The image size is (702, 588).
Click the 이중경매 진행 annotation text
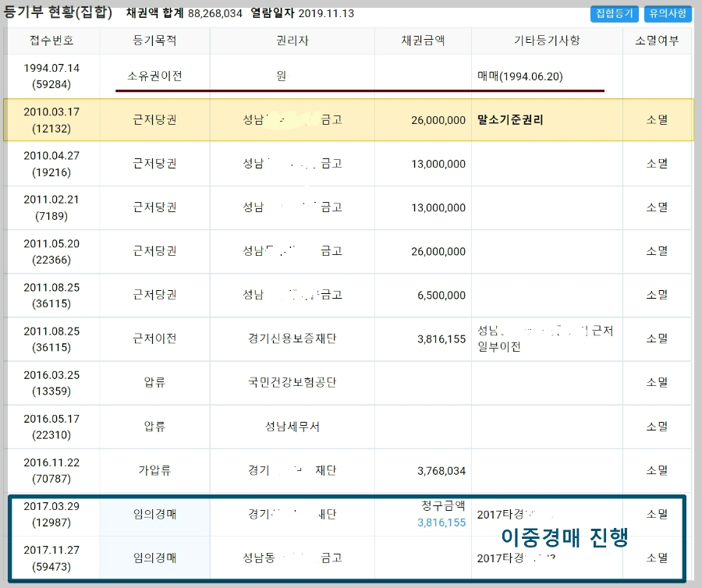tap(567, 538)
